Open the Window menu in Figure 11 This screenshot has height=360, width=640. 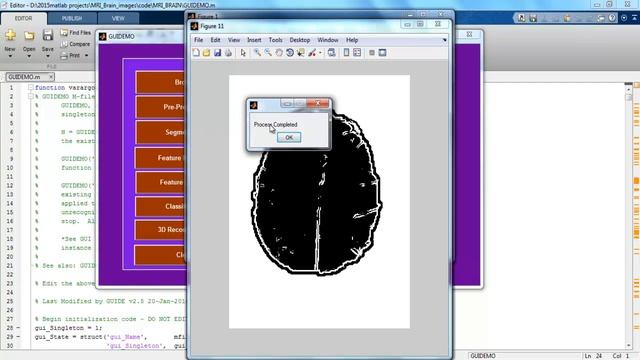[x=328, y=40]
